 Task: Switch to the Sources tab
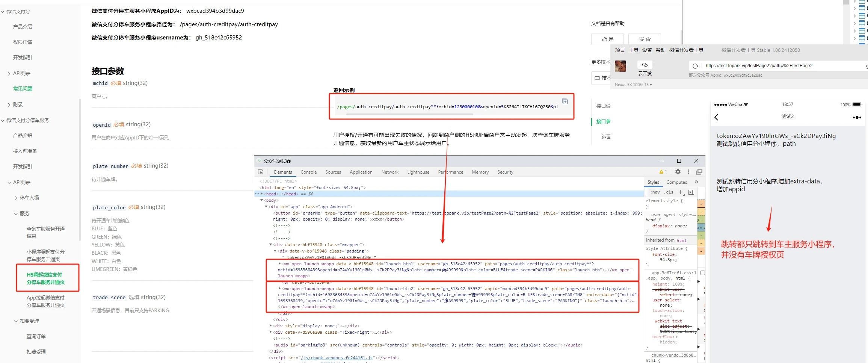[x=333, y=172]
